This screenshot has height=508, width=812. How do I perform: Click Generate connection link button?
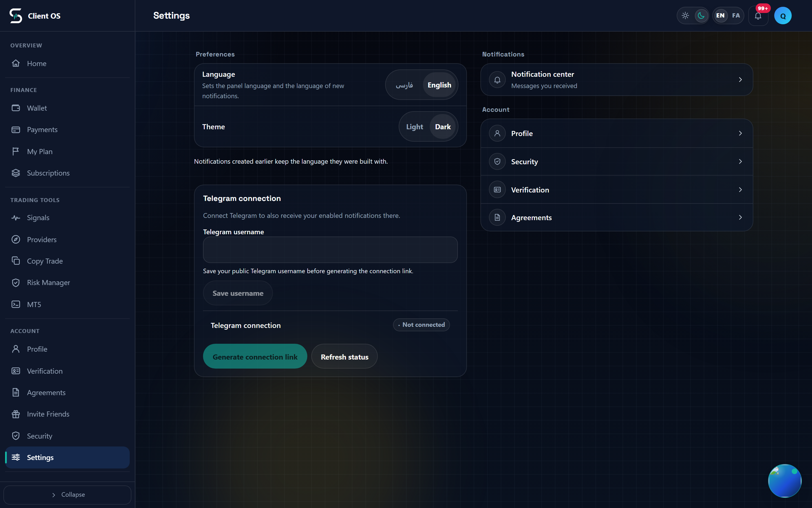255,356
